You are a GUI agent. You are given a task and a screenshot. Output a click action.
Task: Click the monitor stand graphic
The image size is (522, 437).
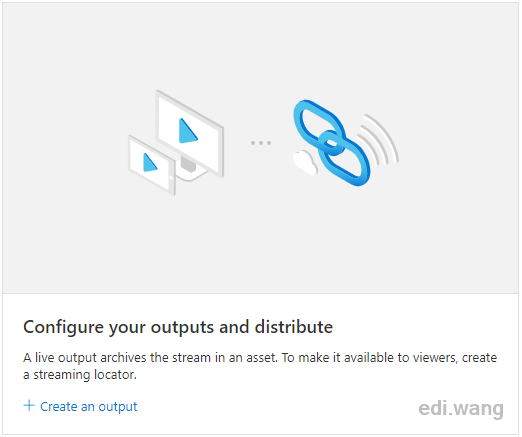tap(191, 170)
